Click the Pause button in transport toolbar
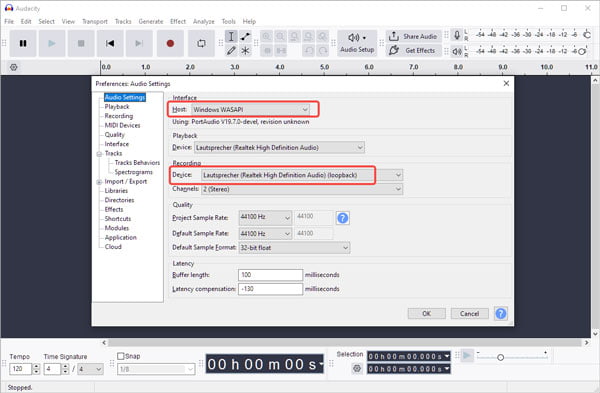Viewport: 600px width, 393px height. (x=23, y=44)
